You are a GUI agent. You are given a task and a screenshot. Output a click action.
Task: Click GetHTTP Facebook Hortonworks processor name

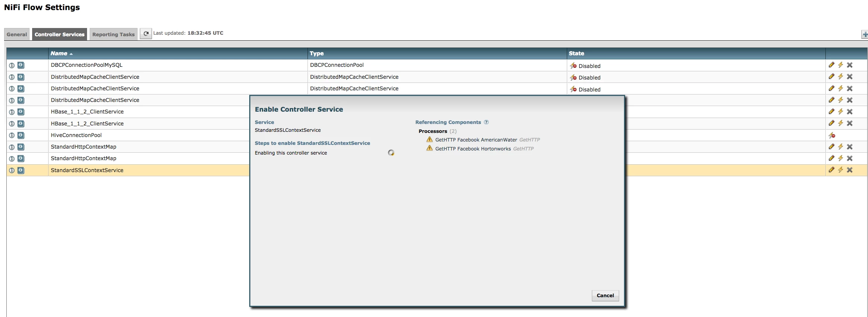tap(473, 149)
